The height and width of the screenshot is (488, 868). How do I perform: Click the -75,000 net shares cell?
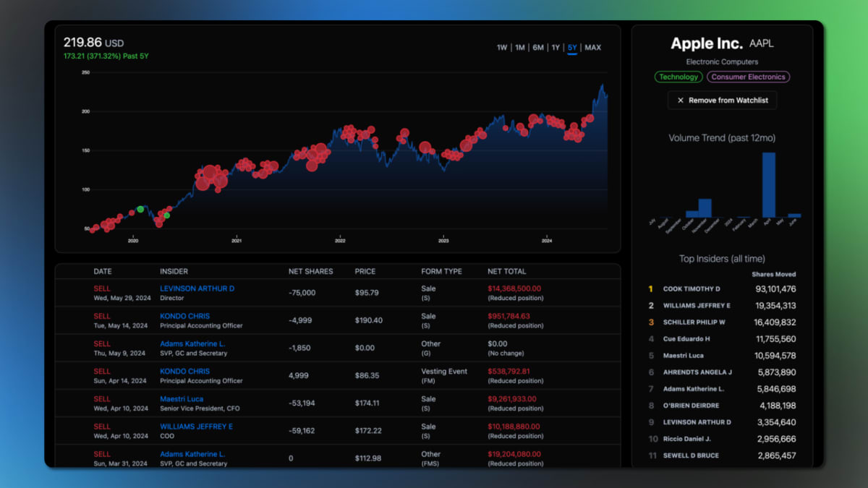(302, 293)
